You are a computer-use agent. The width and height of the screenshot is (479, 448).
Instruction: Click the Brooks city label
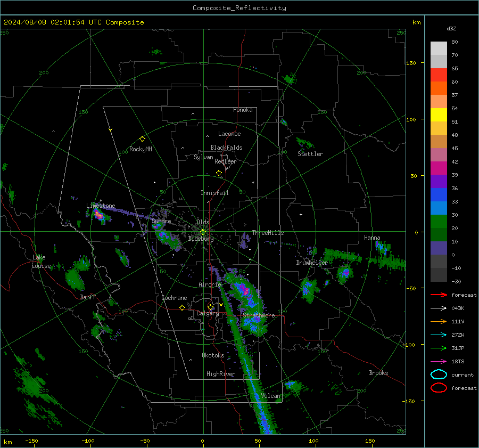coord(378,373)
